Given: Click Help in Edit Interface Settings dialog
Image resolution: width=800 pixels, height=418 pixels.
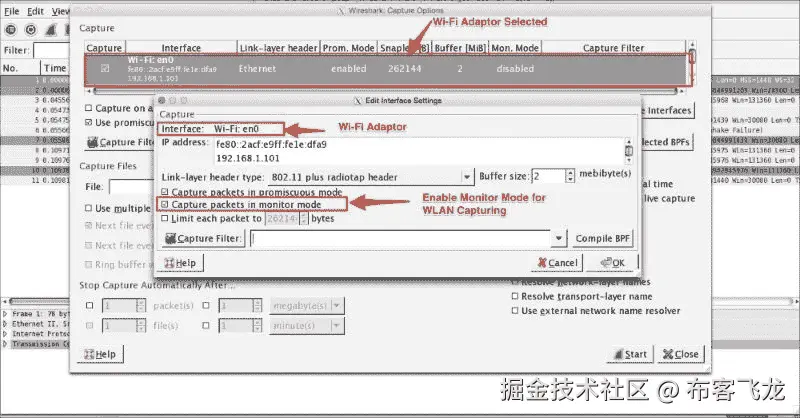Looking at the screenshot, I should pyautogui.click(x=181, y=263).
